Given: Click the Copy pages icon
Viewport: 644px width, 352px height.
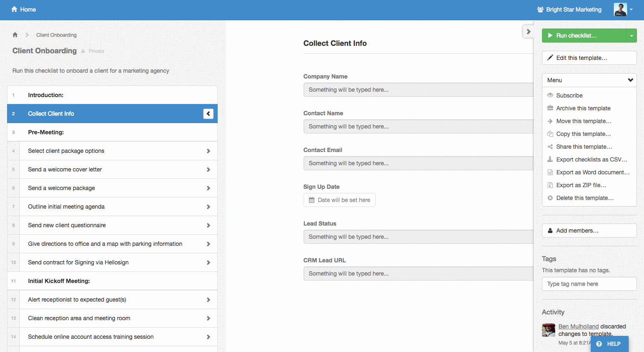Looking at the screenshot, I should (550, 134).
